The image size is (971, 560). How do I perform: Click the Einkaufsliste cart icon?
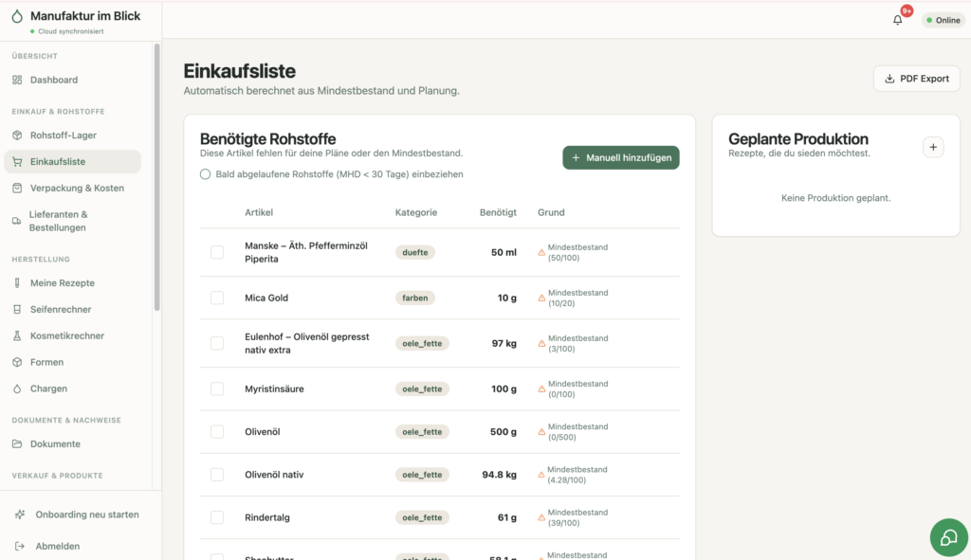tap(17, 161)
